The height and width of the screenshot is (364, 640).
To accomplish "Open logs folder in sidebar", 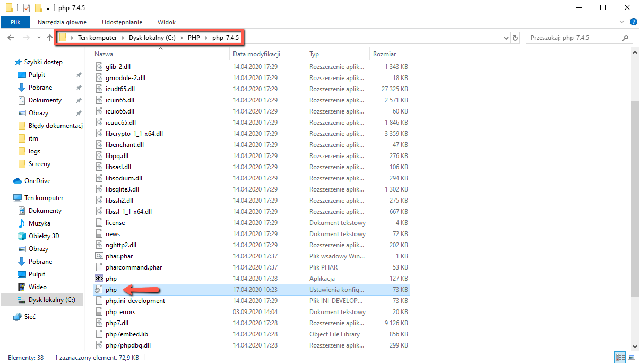I will click(x=34, y=151).
